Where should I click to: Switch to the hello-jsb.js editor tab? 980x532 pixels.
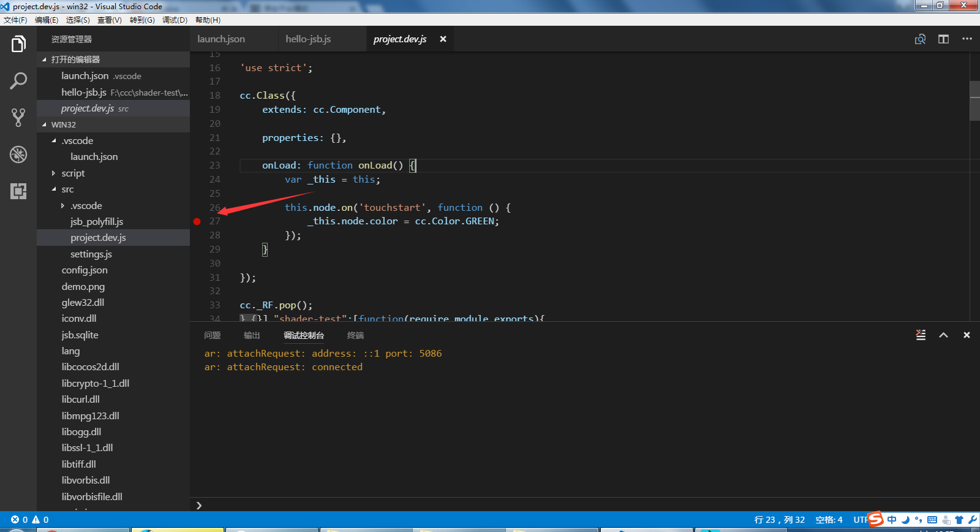coord(322,39)
